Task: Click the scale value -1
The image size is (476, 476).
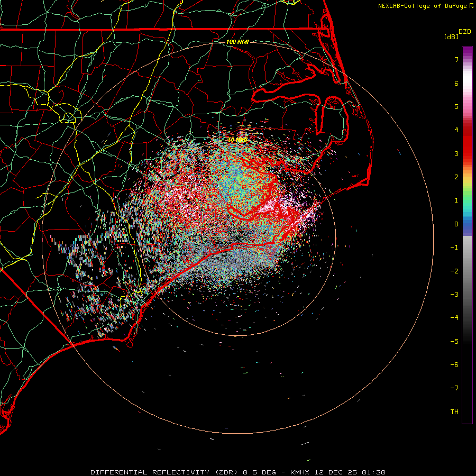Action: tap(454, 248)
